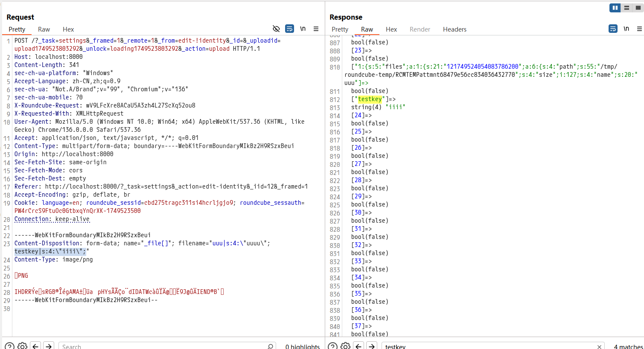The height and width of the screenshot is (349, 644).
Task: Toggle hide non-printable characters eye icon in Request
Action: pos(276,29)
